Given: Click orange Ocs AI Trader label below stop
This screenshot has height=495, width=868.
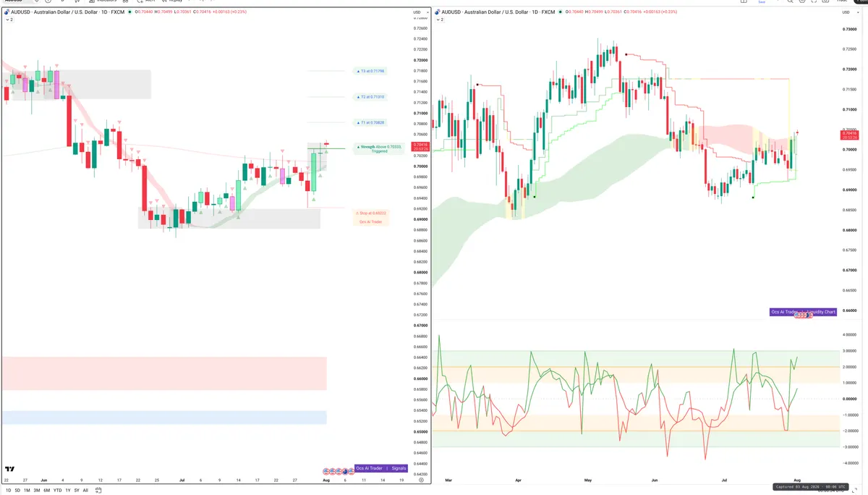Looking at the screenshot, I should [x=371, y=221].
